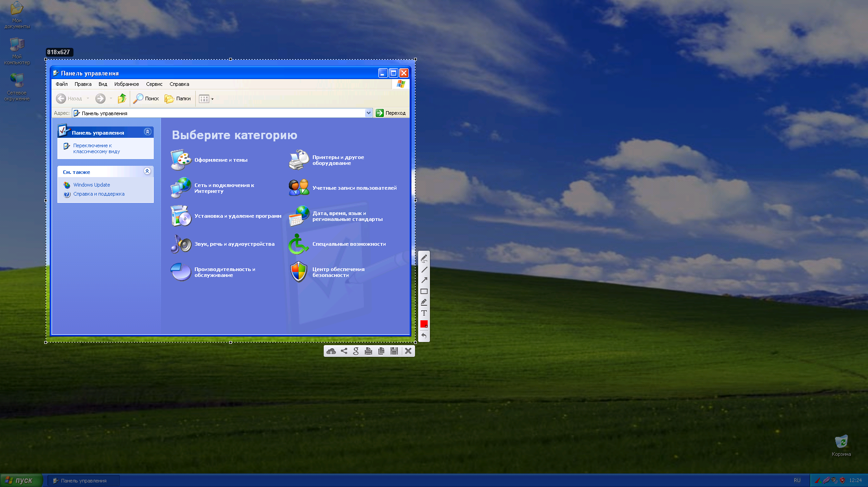
Task: Save the screenshot to file
Action: click(x=394, y=351)
